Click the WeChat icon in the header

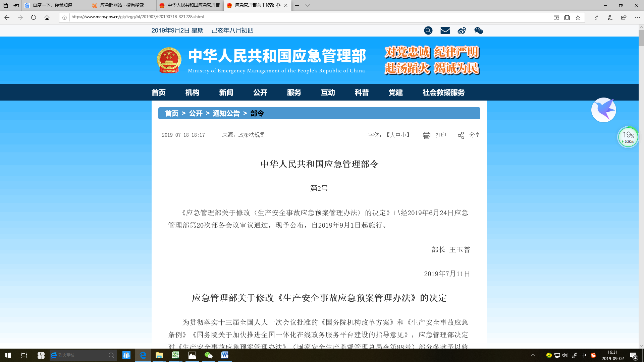(x=479, y=31)
